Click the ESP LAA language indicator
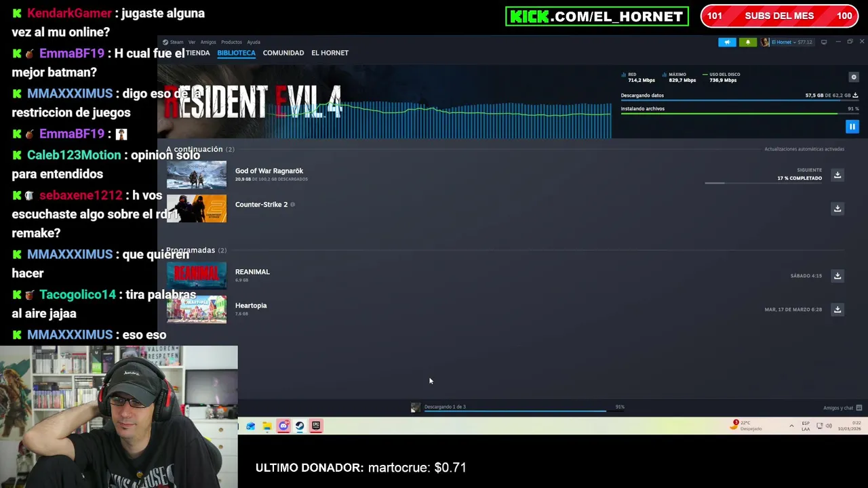This screenshot has width=868, height=488. pos(806,426)
